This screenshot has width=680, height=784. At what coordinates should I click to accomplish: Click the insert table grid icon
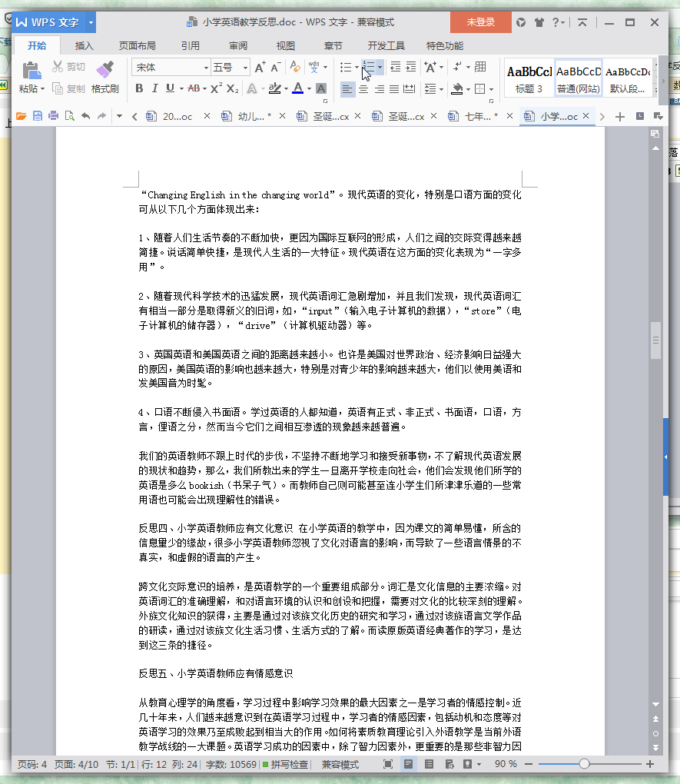[x=480, y=67]
